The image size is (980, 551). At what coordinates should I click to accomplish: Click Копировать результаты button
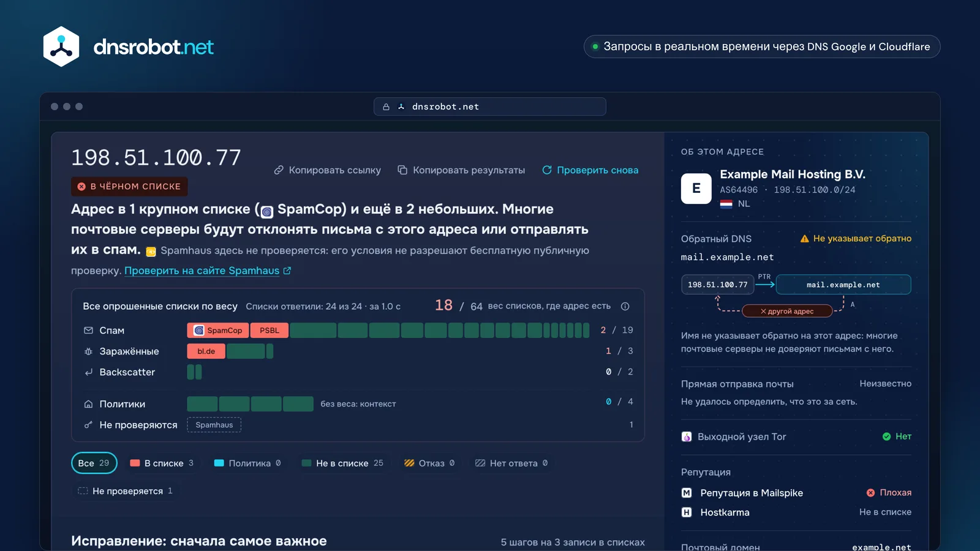[461, 170]
